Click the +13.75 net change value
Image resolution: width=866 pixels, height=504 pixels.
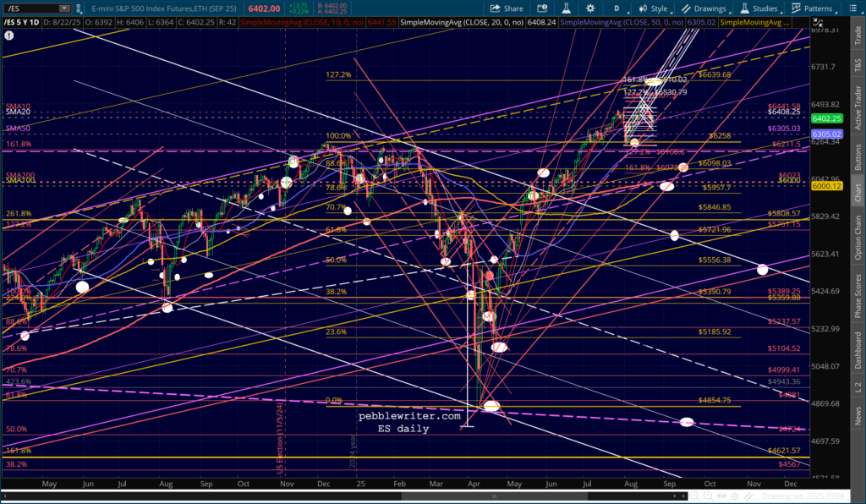click(299, 6)
